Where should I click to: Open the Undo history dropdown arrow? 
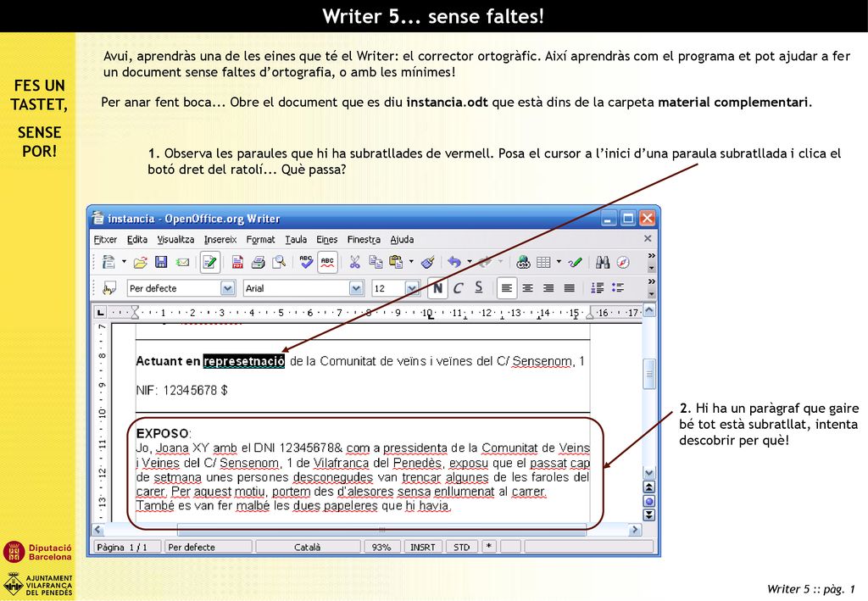470,262
